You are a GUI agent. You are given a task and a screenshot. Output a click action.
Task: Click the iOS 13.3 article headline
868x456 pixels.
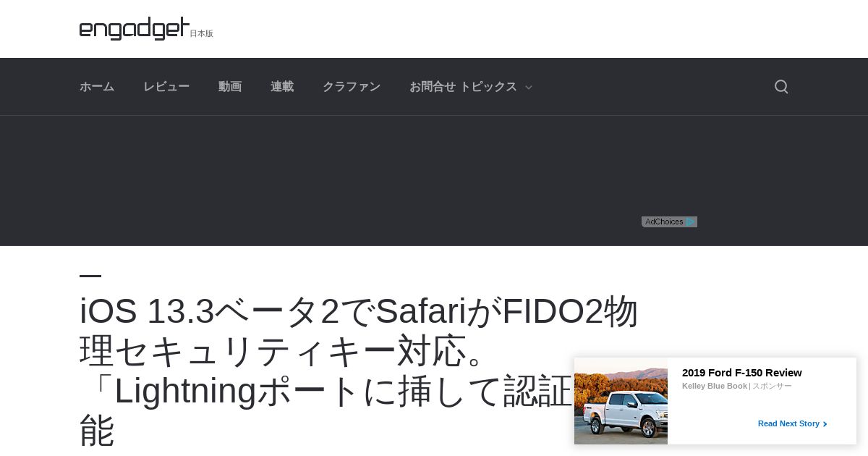pos(359,371)
